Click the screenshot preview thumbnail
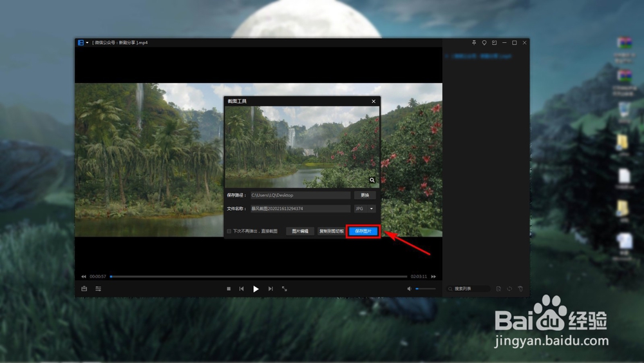The height and width of the screenshot is (363, 644). (x=302, y=147)
